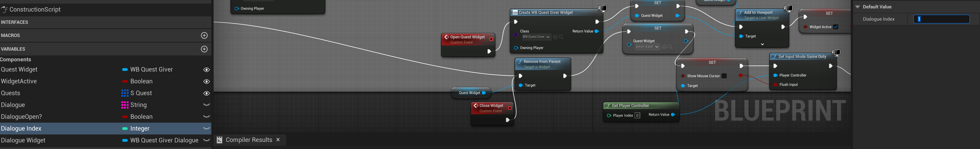
Task: Select the Quests variable name
Action: coord(10,93)
